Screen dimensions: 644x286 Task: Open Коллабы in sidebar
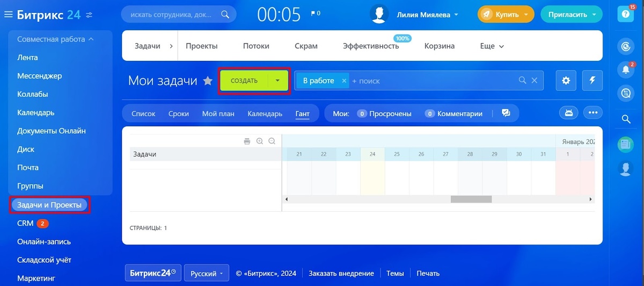click(x=33, y=94)
